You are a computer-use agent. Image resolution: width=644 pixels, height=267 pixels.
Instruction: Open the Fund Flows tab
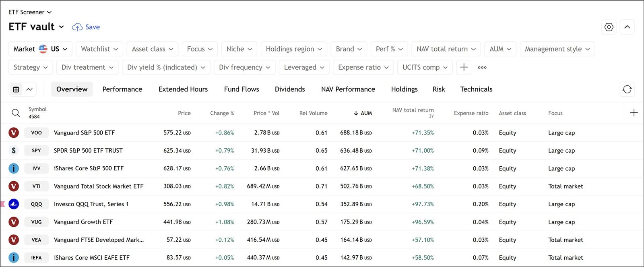click(x=242, y=89)
